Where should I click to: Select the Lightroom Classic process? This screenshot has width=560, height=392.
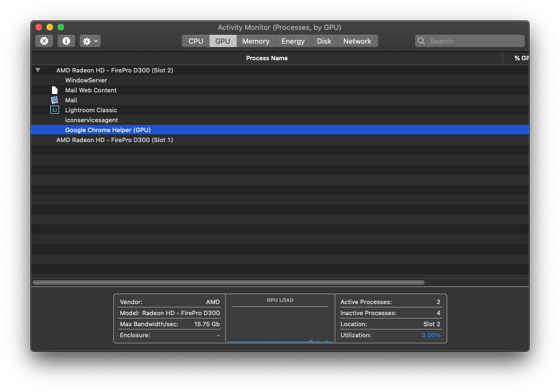pos(280,110)
